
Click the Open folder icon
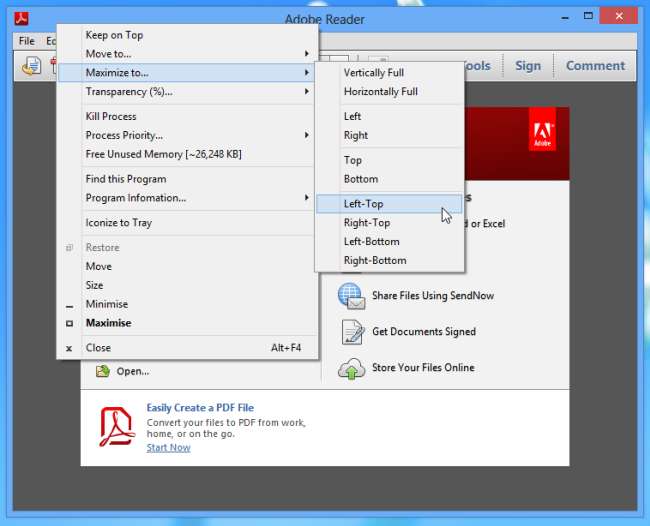point(102,371)
